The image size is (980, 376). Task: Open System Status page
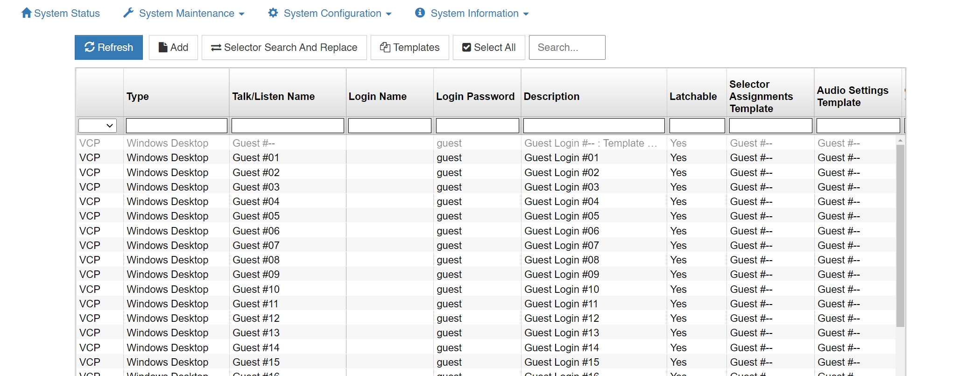click(x=61, y=13)
